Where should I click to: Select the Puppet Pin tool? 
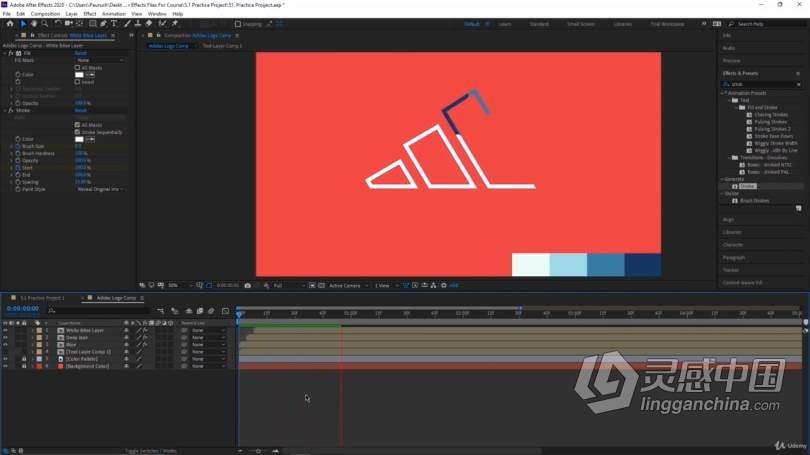coord(175,24)
